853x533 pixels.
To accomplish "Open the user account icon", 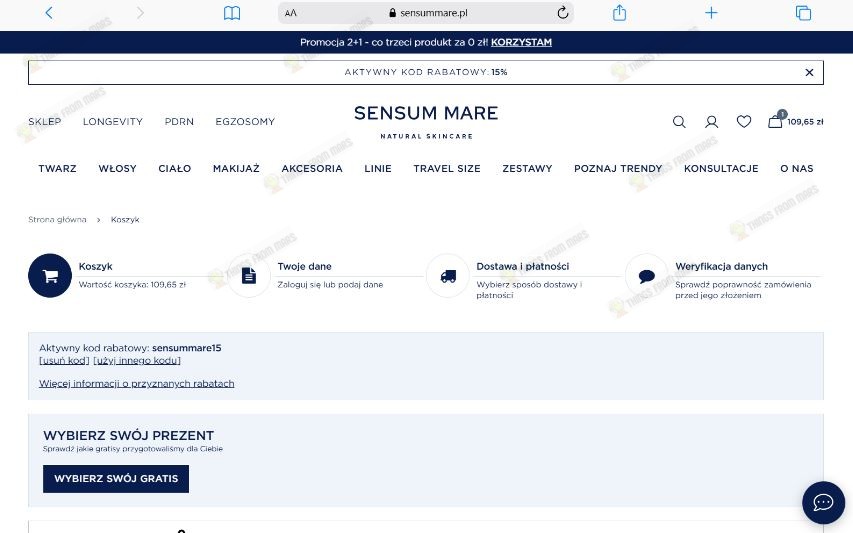I will click(712, 122).
